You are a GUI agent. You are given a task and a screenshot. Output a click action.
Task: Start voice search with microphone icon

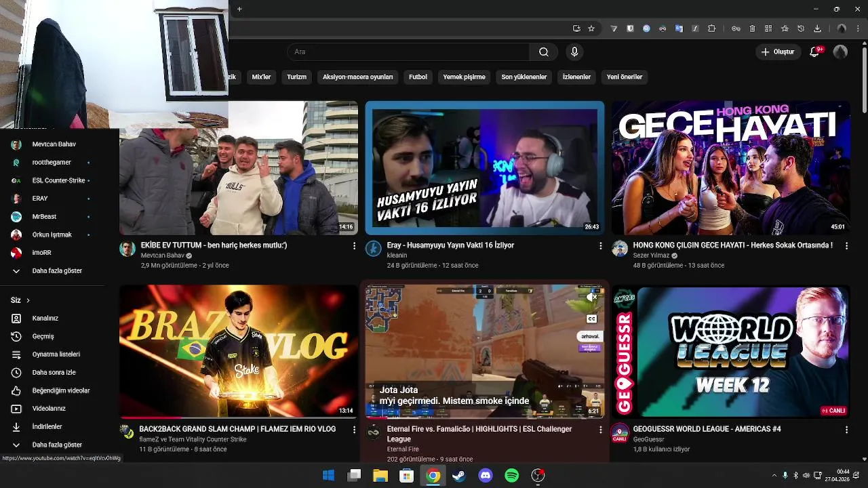click(574, 52)
